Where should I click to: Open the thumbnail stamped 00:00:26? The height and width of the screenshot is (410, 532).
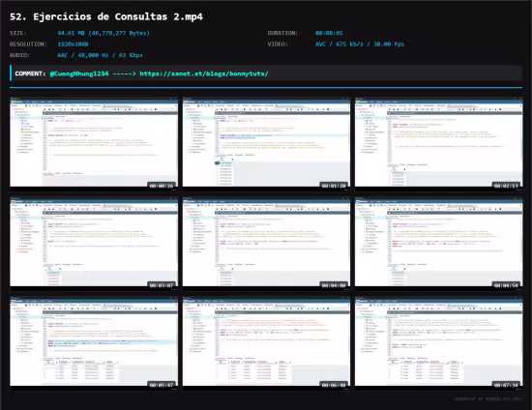[x=94, y=143]
